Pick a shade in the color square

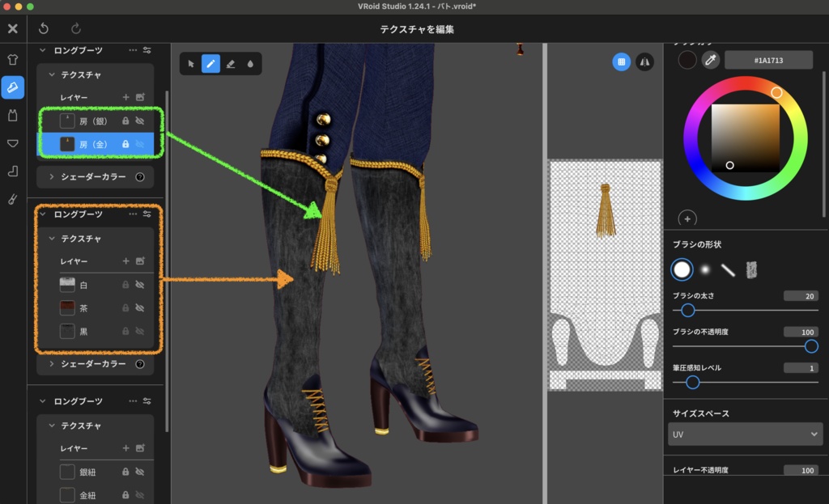coord(745,138)
